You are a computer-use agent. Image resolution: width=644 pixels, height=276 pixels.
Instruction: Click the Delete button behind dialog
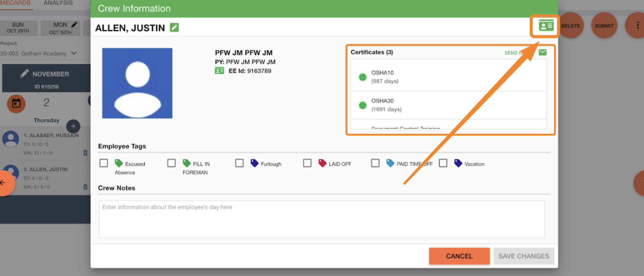pos(571,26)
